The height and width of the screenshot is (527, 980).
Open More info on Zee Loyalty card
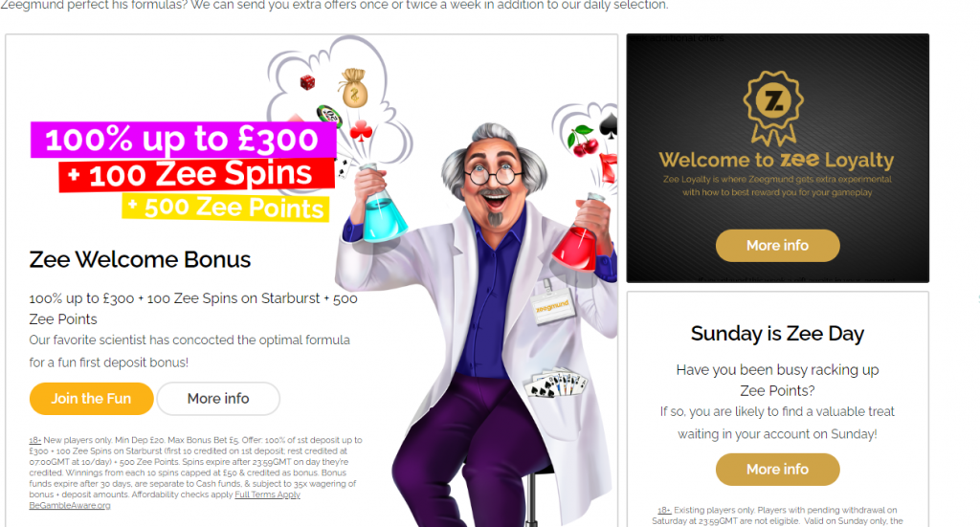coord(777,246)
